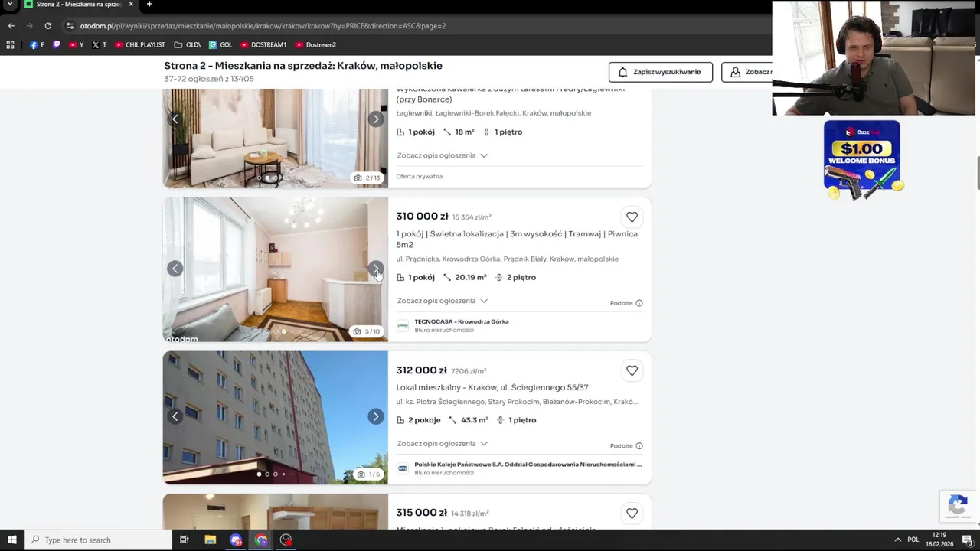Open listing titled 1 pokój | Świetna lokalizacja

click(517, 240)
